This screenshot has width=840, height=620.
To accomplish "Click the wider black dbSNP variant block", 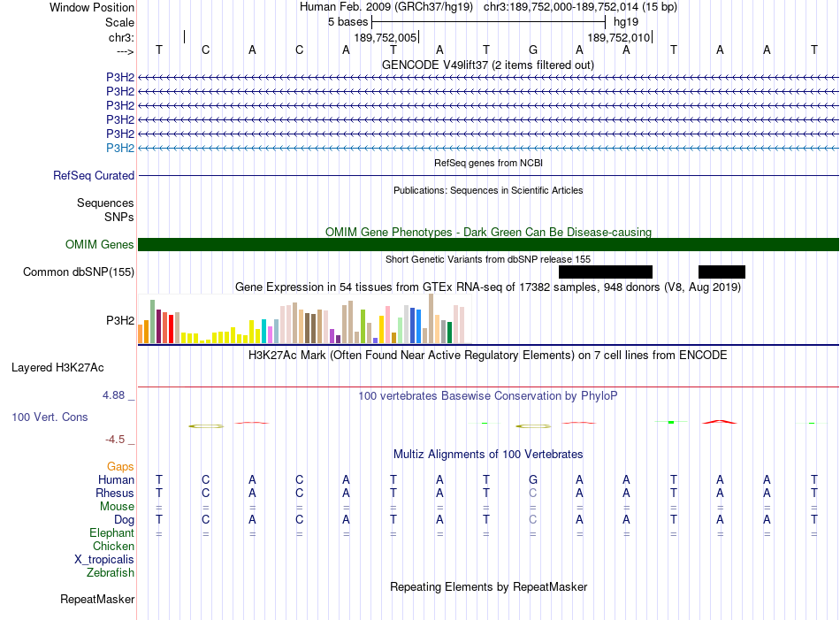I will [x=606, y=272].
